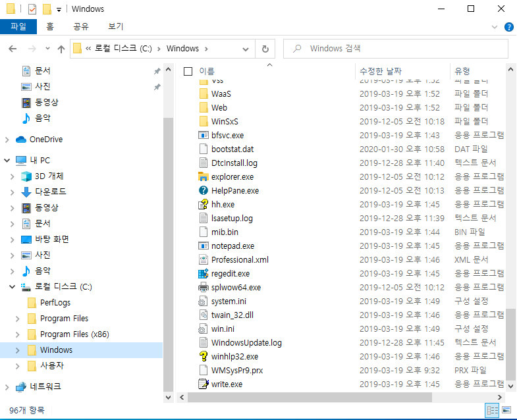
Task: Click splwow64.exe printer icon
Action: (x=204, y=288)
